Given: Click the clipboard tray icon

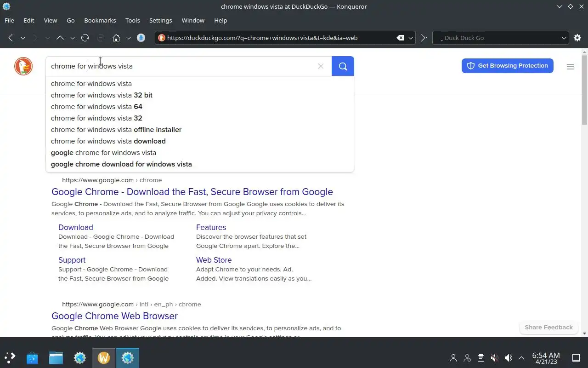Looking at the screenshot, I should pos(481,357).
